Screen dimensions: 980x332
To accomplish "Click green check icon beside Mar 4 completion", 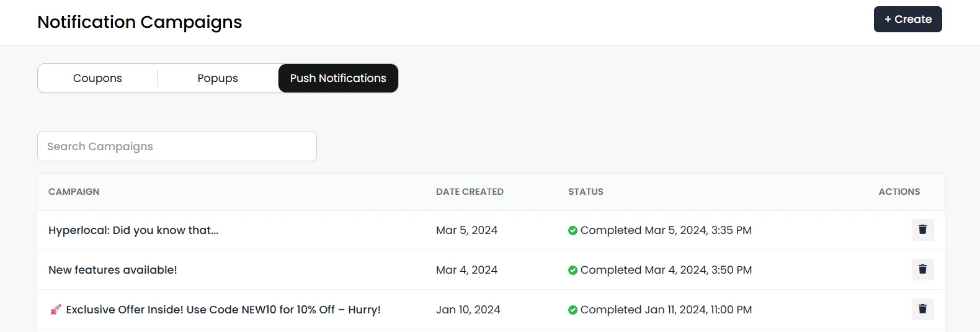I will (572, 270).
